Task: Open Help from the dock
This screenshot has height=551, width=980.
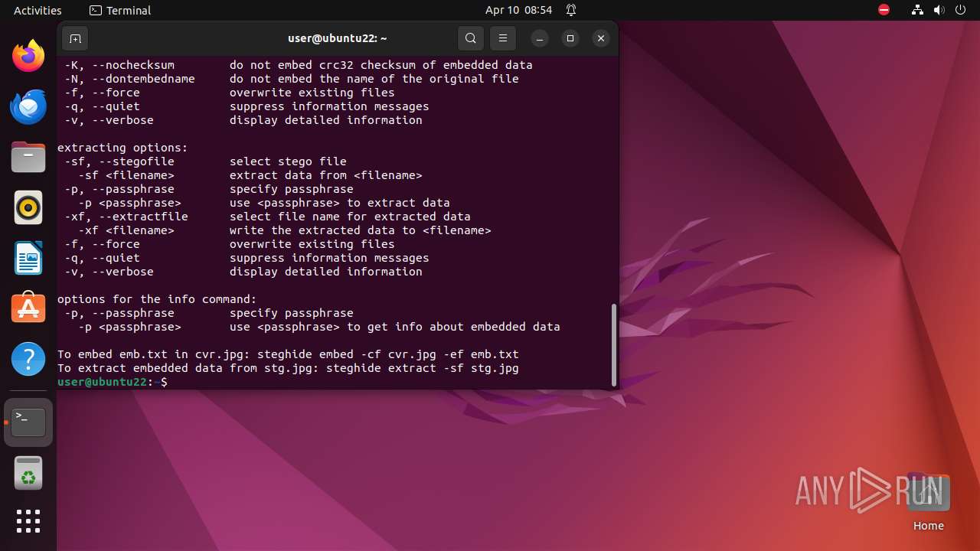Action: [x=28, y=359]
